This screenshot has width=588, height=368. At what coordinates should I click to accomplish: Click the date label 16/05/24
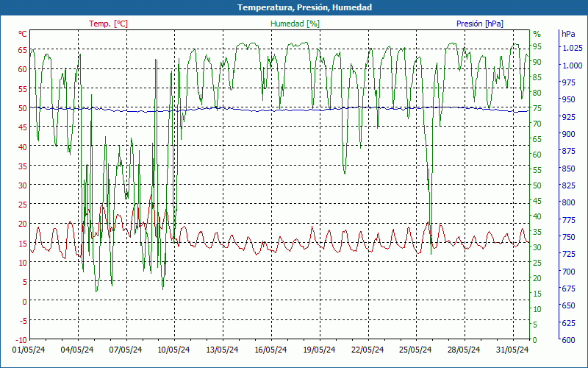(x=270, y=350)
